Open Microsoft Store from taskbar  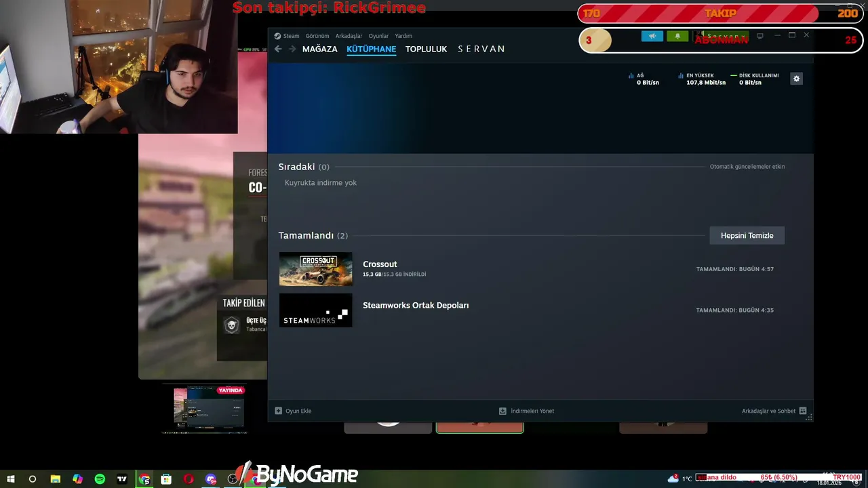pyautogui.click(x=166, y=479)
